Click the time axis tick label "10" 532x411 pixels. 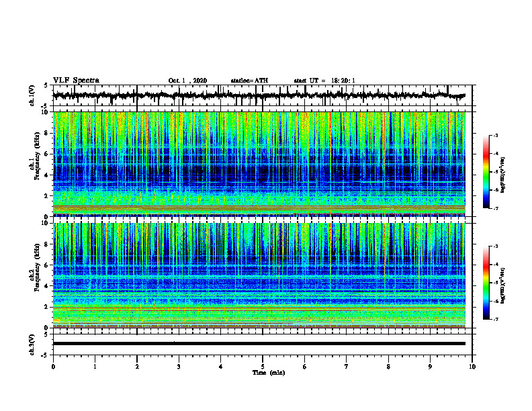coord(472,367)
